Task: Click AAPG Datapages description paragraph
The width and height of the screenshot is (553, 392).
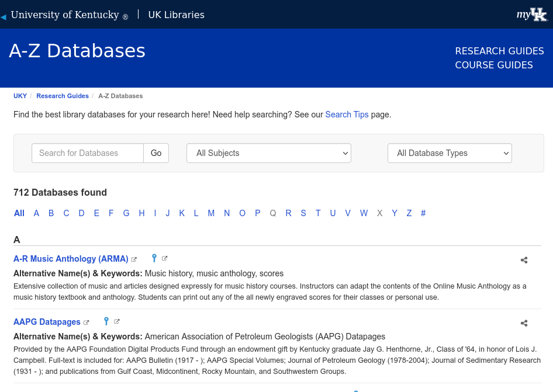Action: [x=277, y=360]
